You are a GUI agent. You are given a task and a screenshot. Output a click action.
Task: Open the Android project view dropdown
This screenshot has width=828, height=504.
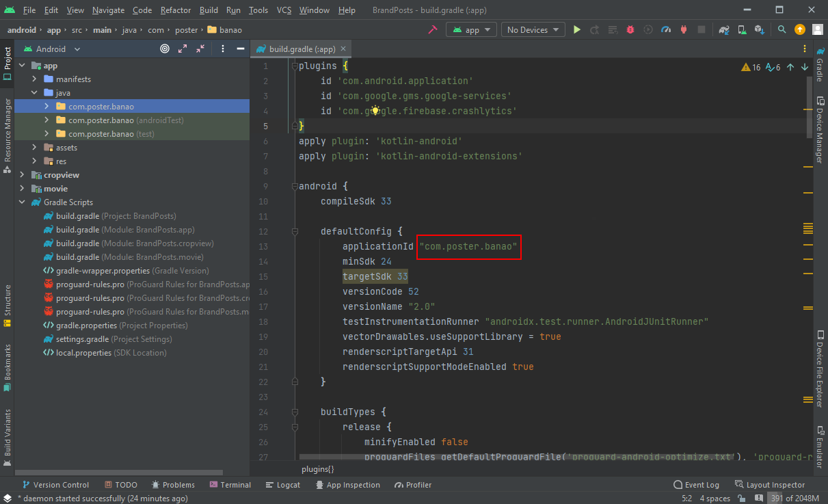click(52, 49)
